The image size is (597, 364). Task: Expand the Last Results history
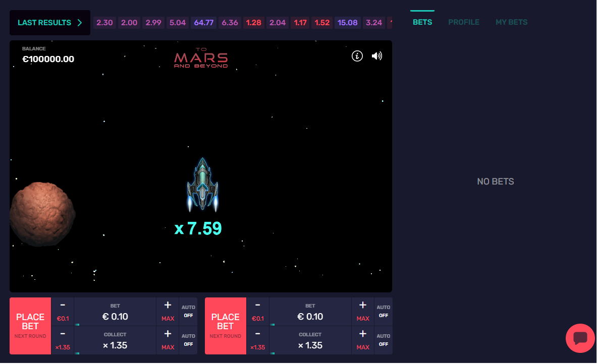[50, 23]
